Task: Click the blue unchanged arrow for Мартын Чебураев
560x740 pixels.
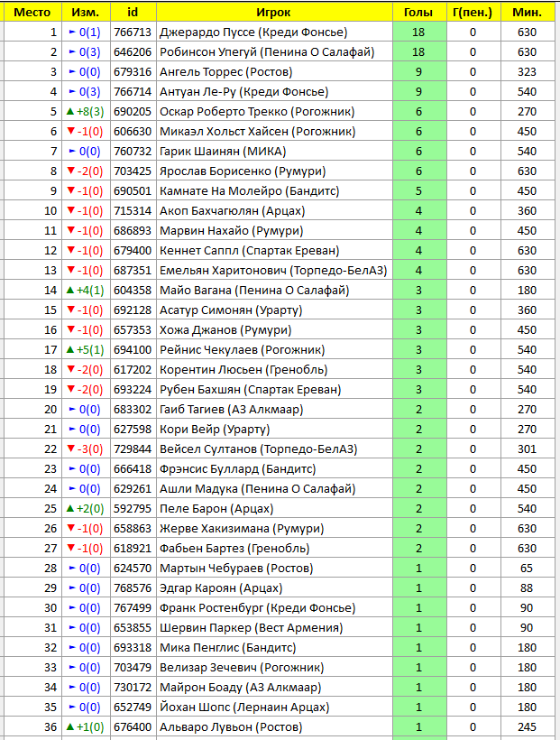Action: (72, 569)
